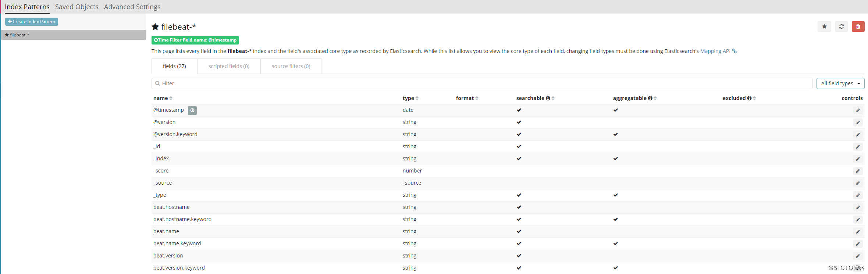
Task: Edit the beat.name field pencil icon
Action: [858, 232]
